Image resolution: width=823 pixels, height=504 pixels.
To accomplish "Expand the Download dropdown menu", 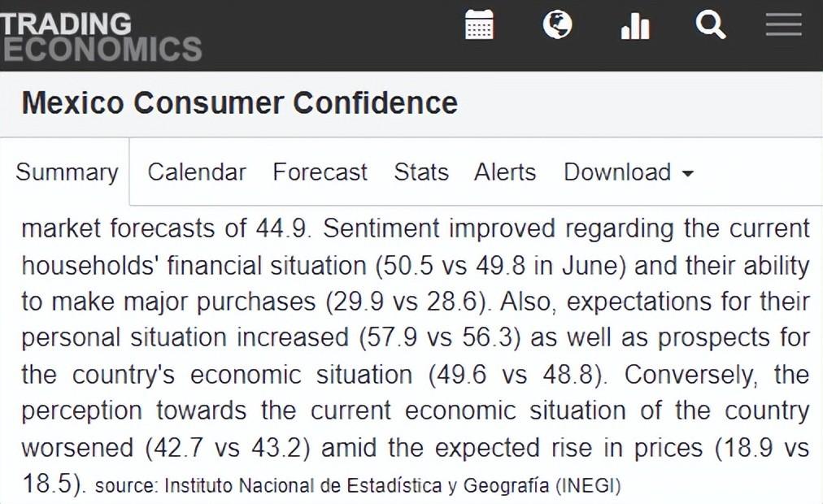I will [629, 172].
